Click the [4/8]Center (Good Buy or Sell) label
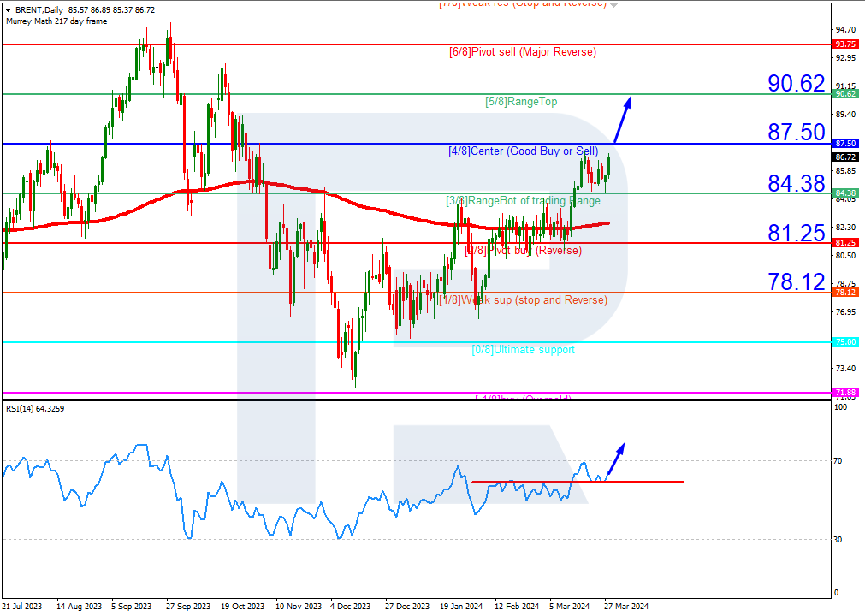Screen dimensions: 865x616 coord(524,151)
